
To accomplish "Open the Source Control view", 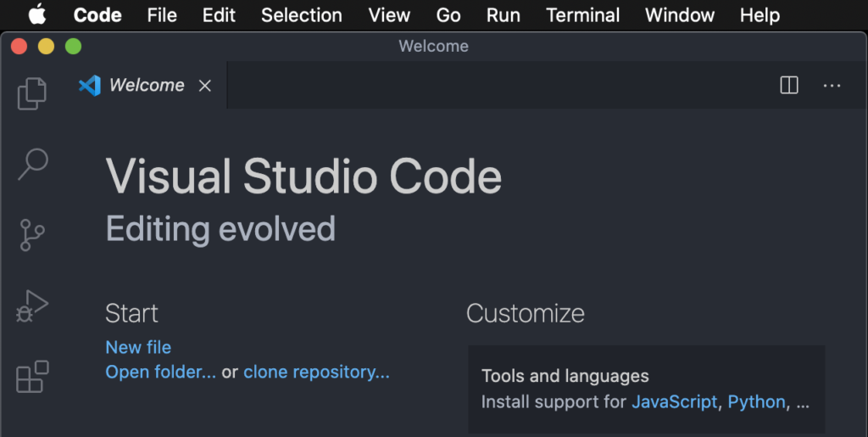I will (32, 235).
